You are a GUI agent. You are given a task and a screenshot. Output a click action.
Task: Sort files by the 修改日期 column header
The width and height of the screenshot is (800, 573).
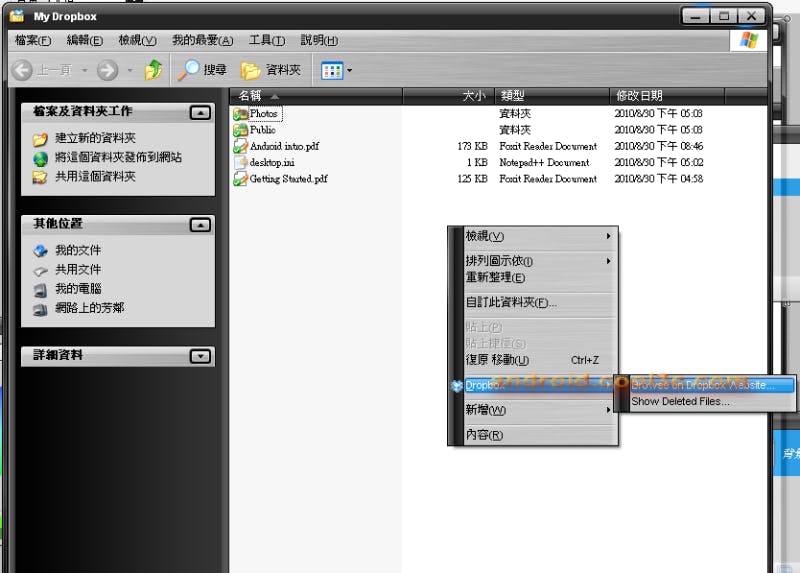coord(640,96)
